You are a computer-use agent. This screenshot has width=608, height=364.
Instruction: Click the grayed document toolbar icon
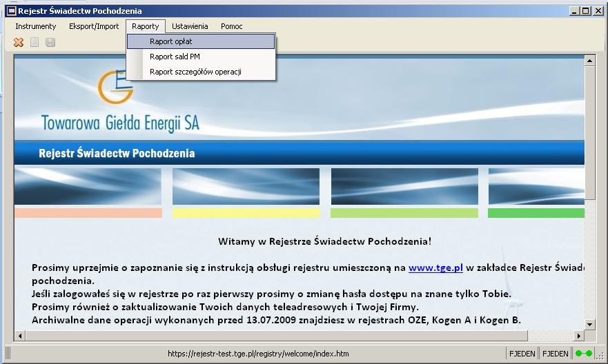click(35, 42)
